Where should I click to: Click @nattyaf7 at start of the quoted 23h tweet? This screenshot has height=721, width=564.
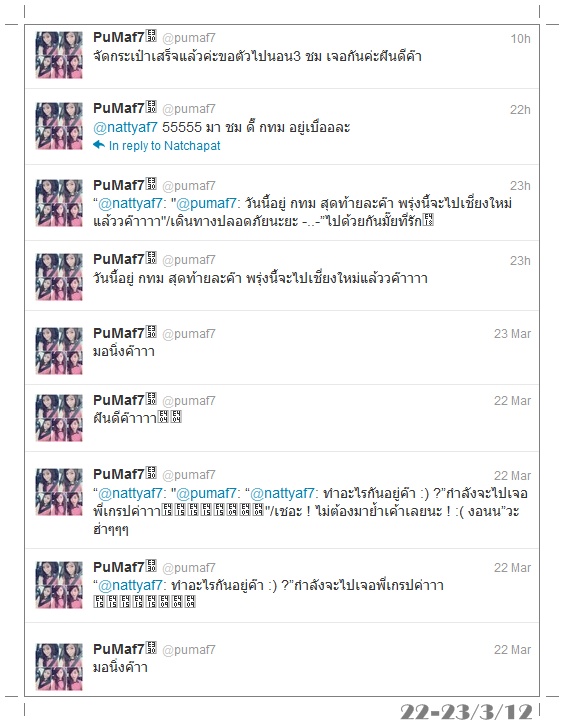point(130,203)
